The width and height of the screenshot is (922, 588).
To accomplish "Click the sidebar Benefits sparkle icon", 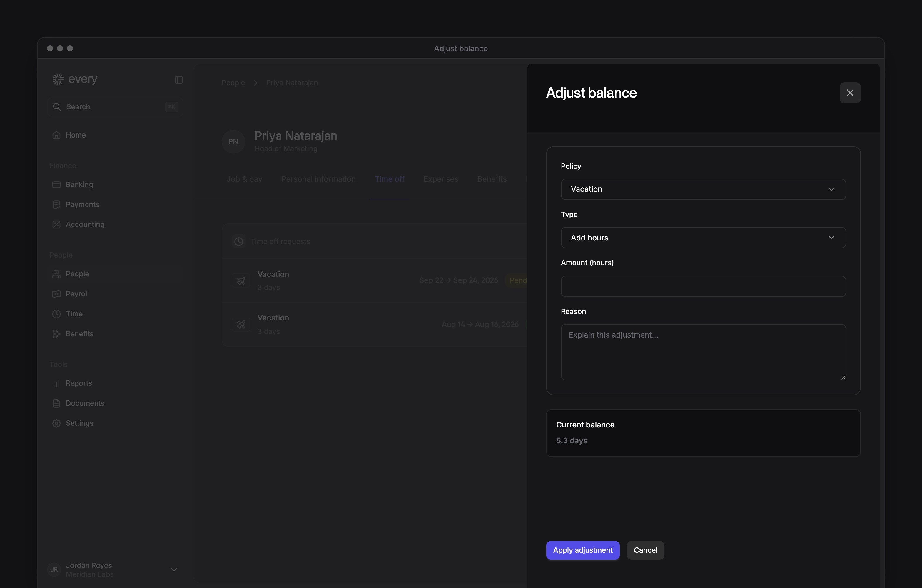I will tap(56, 334).
